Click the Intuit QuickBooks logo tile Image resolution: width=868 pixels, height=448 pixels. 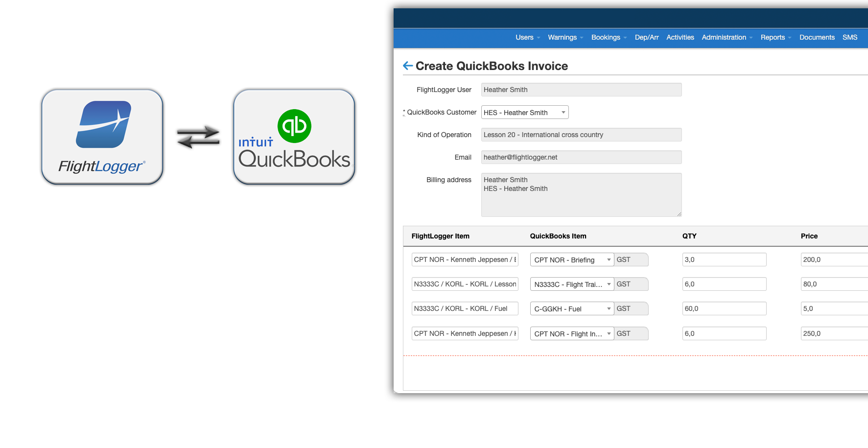pos(294,137)
